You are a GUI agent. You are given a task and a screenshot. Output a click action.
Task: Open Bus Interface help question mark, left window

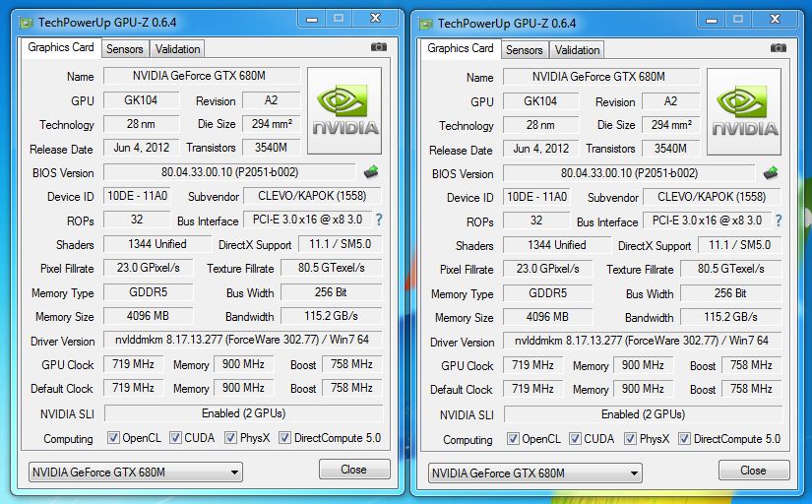tap(379, 220)
